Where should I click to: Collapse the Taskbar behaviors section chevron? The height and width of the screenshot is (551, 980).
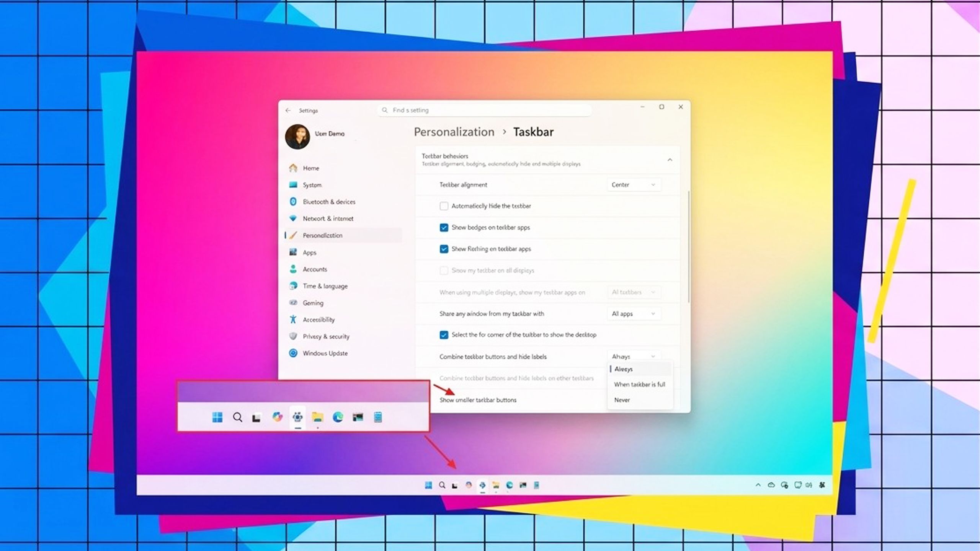[670, 160]
